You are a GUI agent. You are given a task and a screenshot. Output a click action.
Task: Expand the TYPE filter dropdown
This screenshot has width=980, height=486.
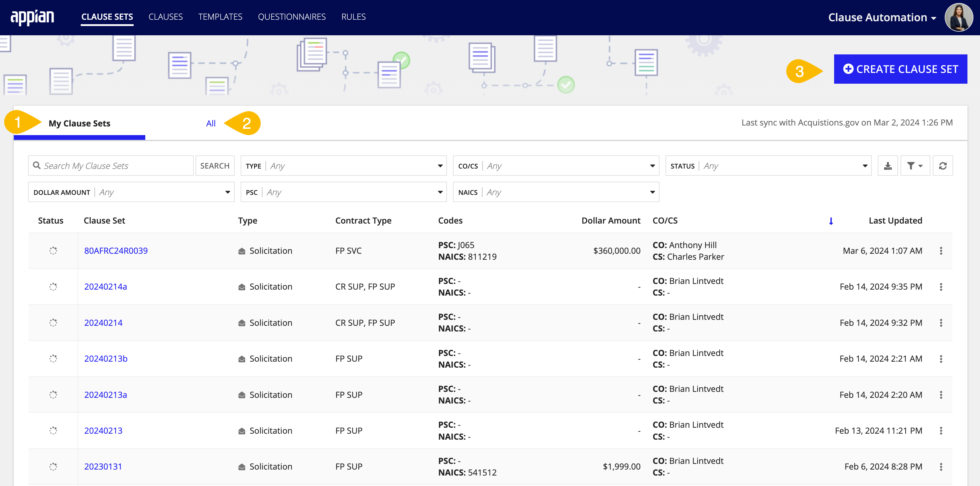344,166
